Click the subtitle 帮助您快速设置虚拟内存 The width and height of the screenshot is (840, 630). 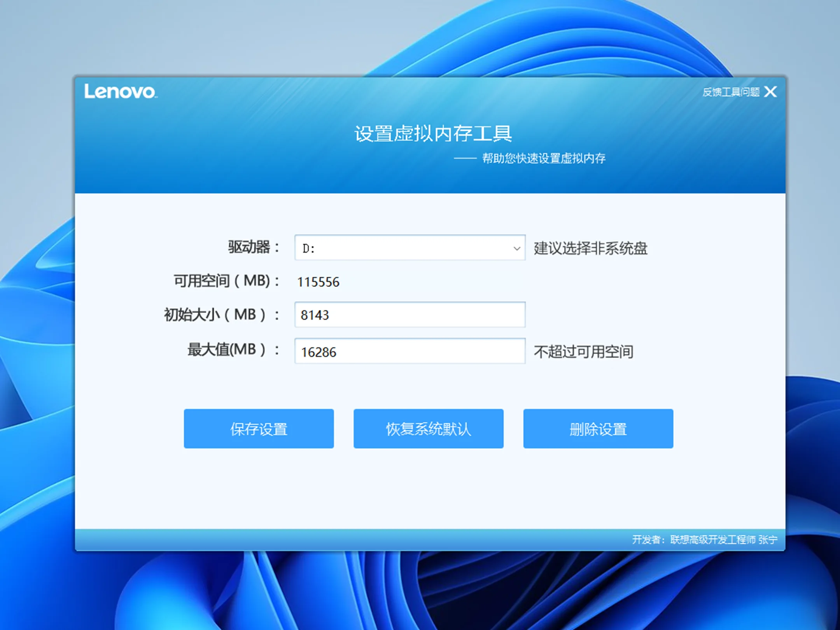(x=544, y=158)
